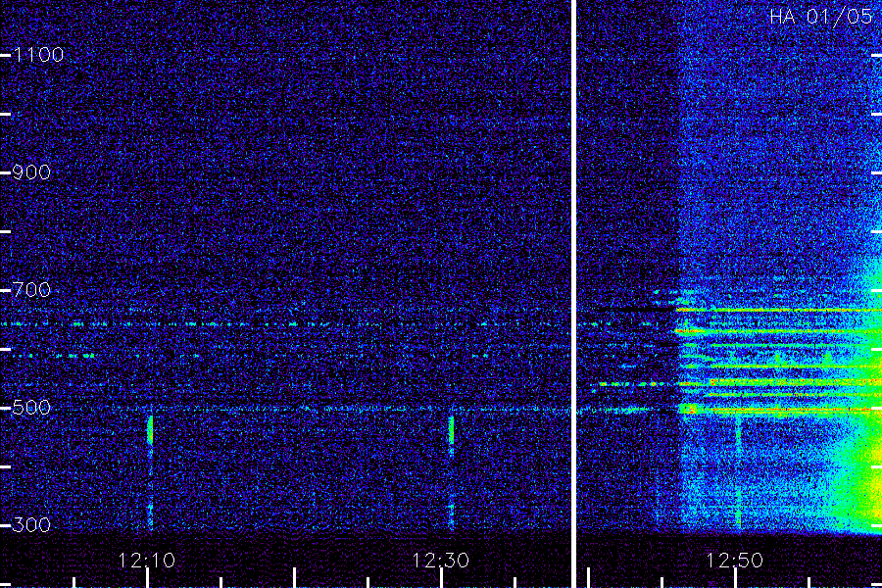Click the HA 01/05 header label
Image resolution: width=882 pixels, height=588 pixels.
coord(821,17)
